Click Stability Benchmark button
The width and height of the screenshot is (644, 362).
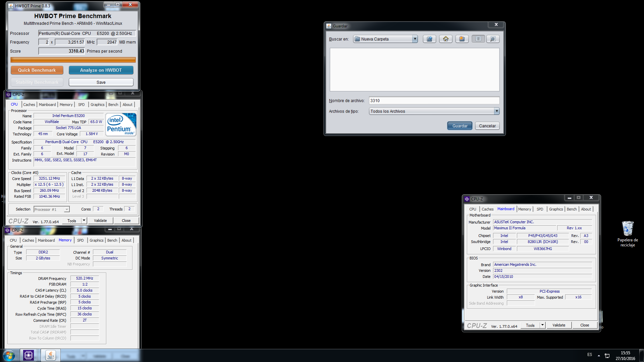coord(37,82)
